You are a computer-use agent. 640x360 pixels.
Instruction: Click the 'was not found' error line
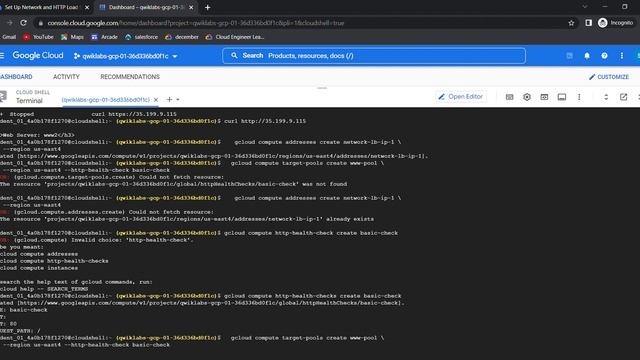pyautogui.click(x=173, y=184)
